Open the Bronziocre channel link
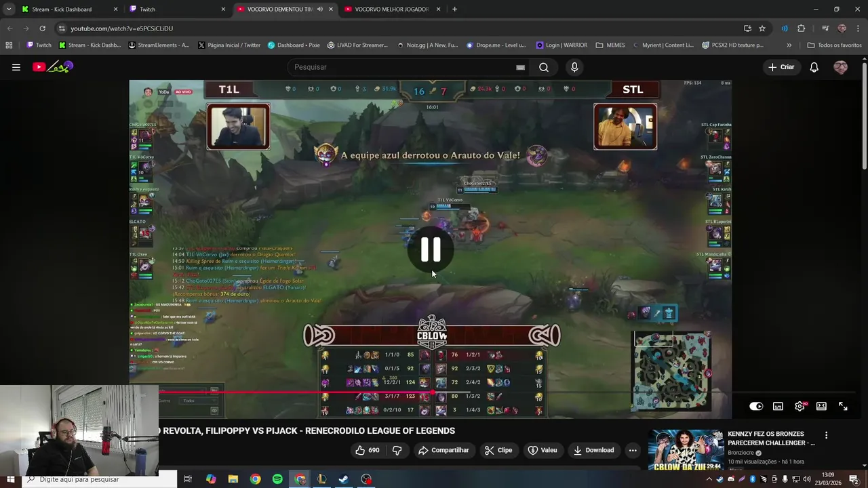The image size is (868, 488). 742,453
